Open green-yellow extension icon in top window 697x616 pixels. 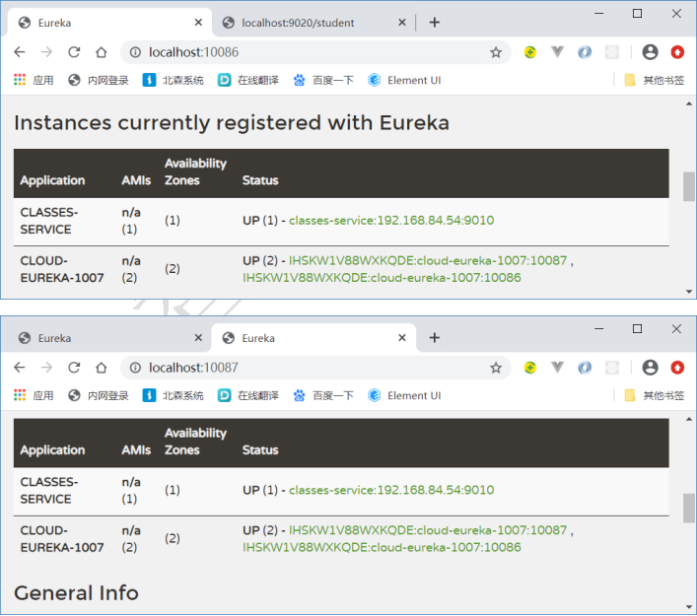pyautogui.click(x=529, y=52)
